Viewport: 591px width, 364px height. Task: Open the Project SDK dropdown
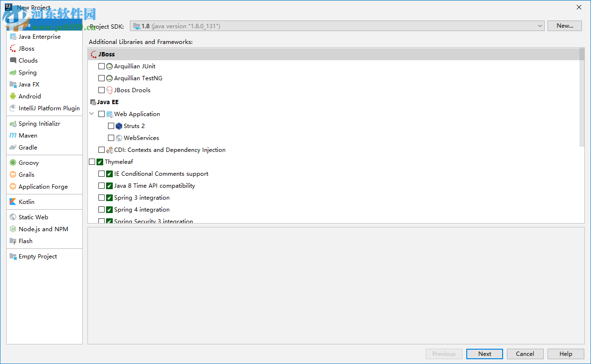pos(337,26)
